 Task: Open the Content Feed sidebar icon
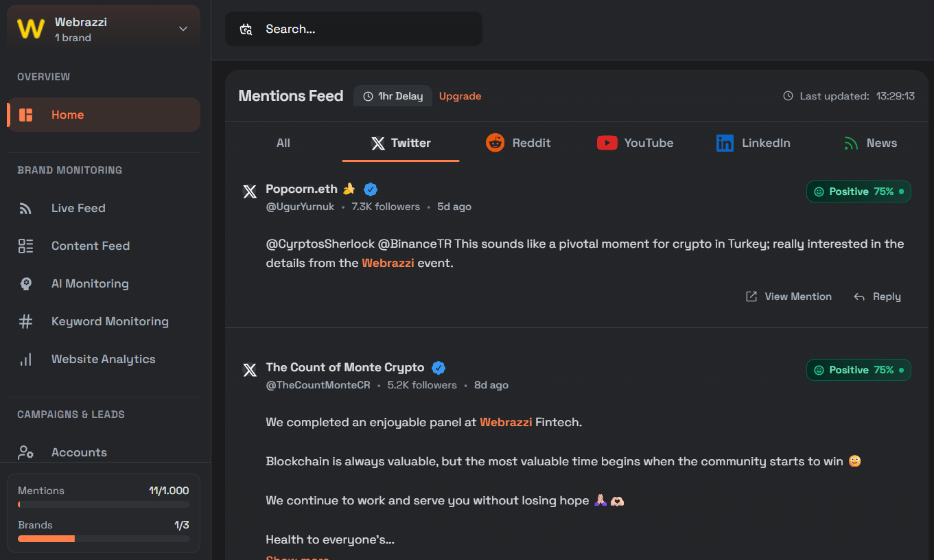(26, 246)
